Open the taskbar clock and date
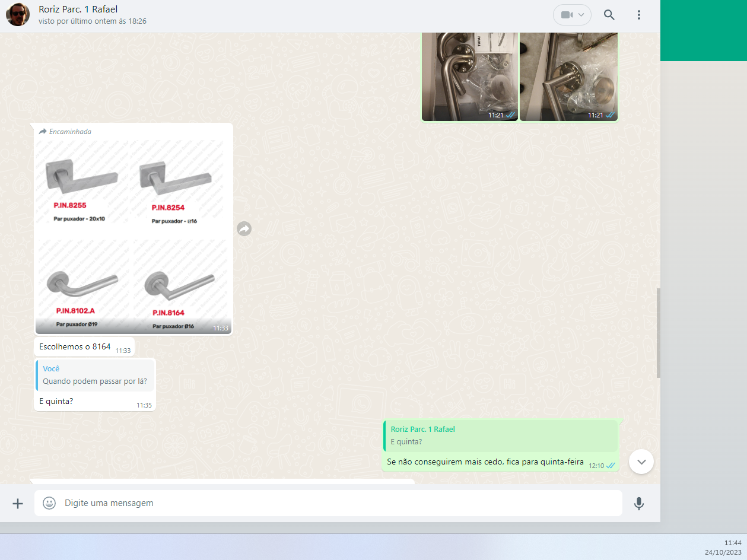 [723, 548]
